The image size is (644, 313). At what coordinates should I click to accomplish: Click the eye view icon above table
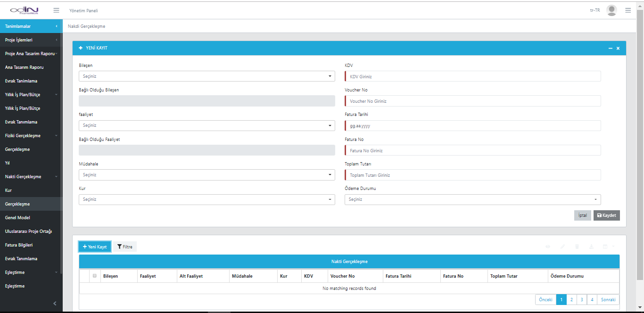tap(548, 247)
